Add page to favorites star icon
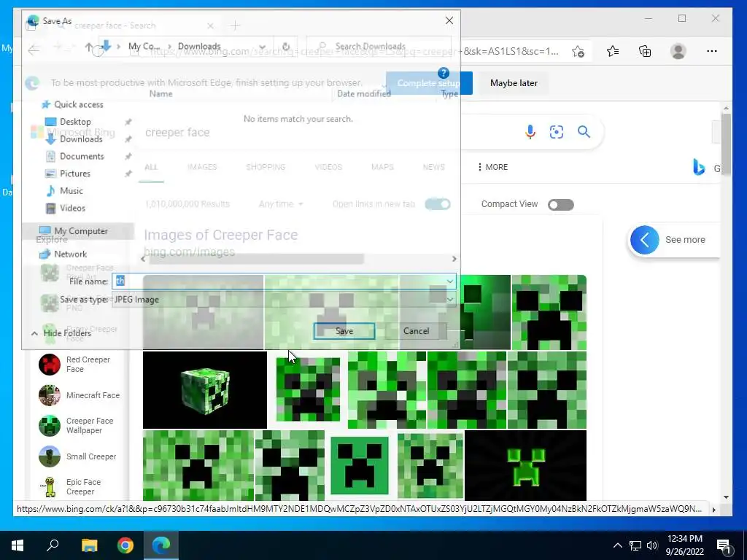 [578, 51]
